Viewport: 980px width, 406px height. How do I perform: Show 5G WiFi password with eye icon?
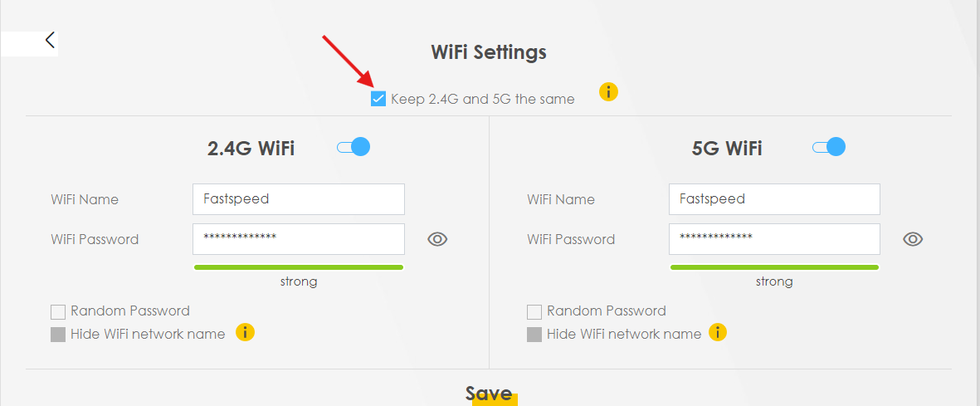(913, 239)
